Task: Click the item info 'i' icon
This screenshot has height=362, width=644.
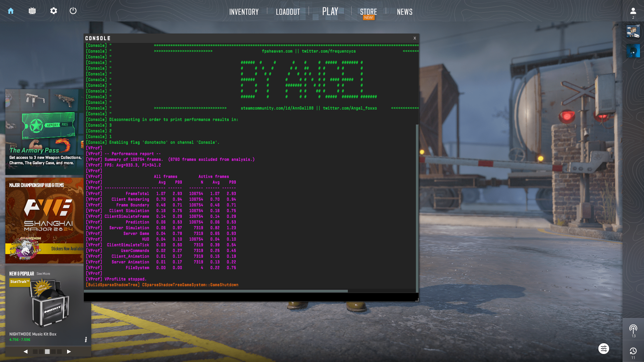Action: pos(86,340)
